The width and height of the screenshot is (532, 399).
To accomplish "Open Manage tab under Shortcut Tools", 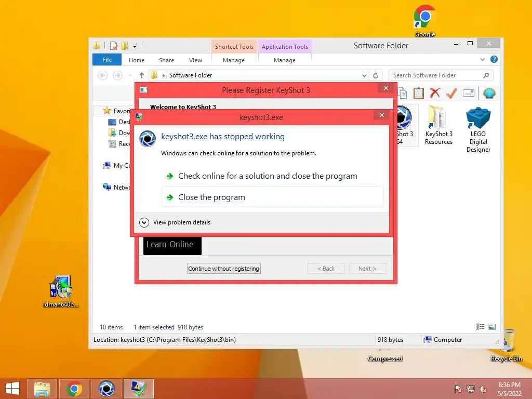I will pos(234,60).
